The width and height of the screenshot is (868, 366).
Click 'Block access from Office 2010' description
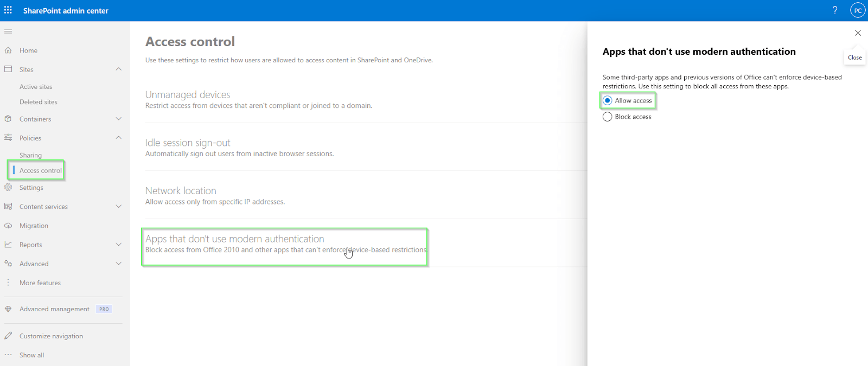(286, 250)
